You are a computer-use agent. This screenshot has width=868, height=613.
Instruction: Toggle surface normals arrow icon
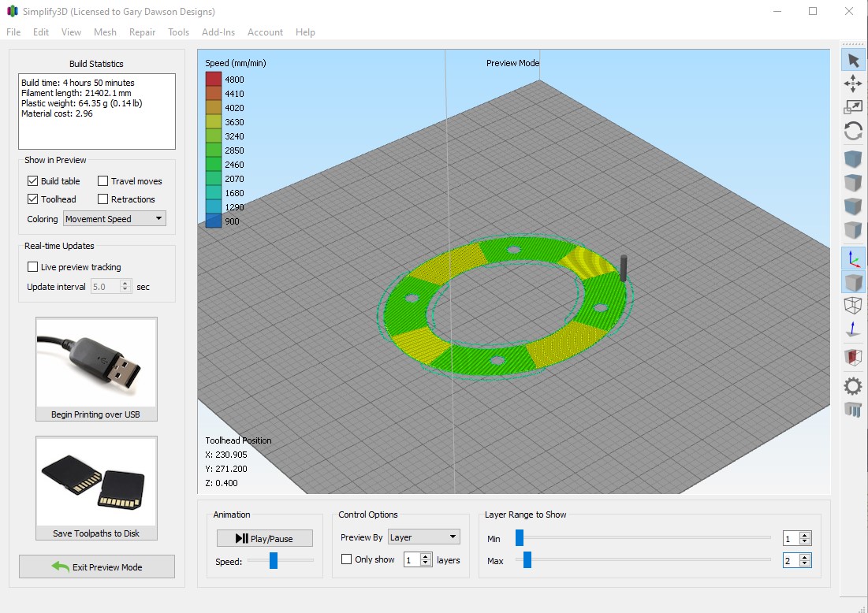click(x=853, y=329)
